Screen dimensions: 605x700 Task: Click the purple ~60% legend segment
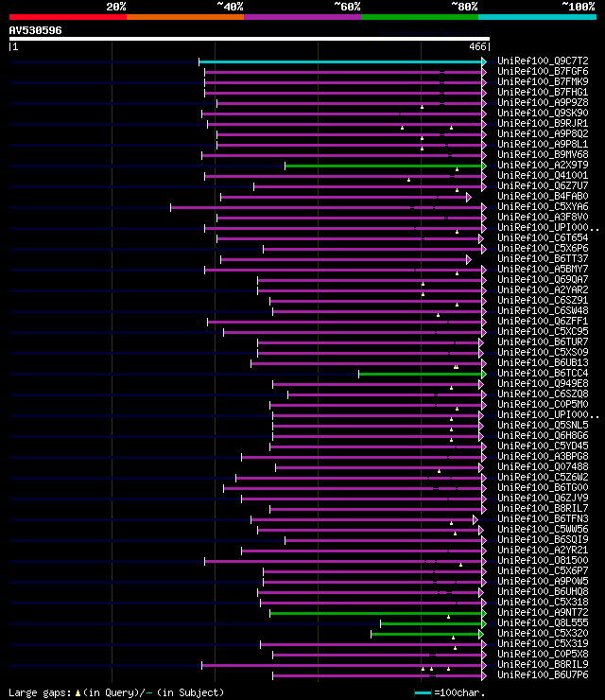[x=302, y=17]
